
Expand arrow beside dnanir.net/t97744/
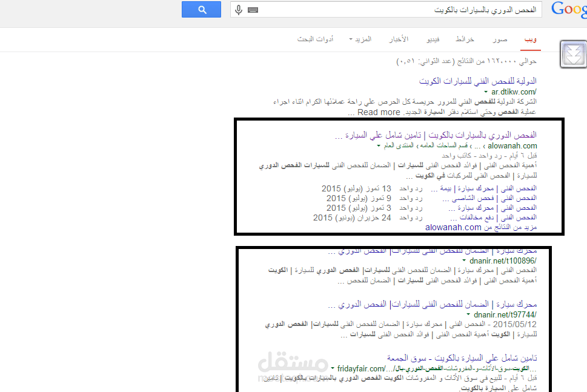click(468, 314)
